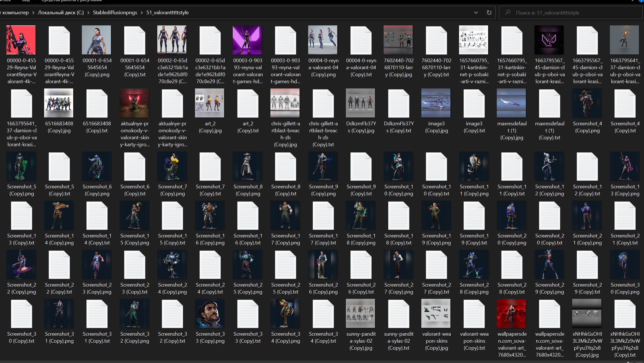The width and height of the screenshot is (644, 363).
Task: Select the Screenshot_34 (Copy).txt file icon
Action: [323, 313]
